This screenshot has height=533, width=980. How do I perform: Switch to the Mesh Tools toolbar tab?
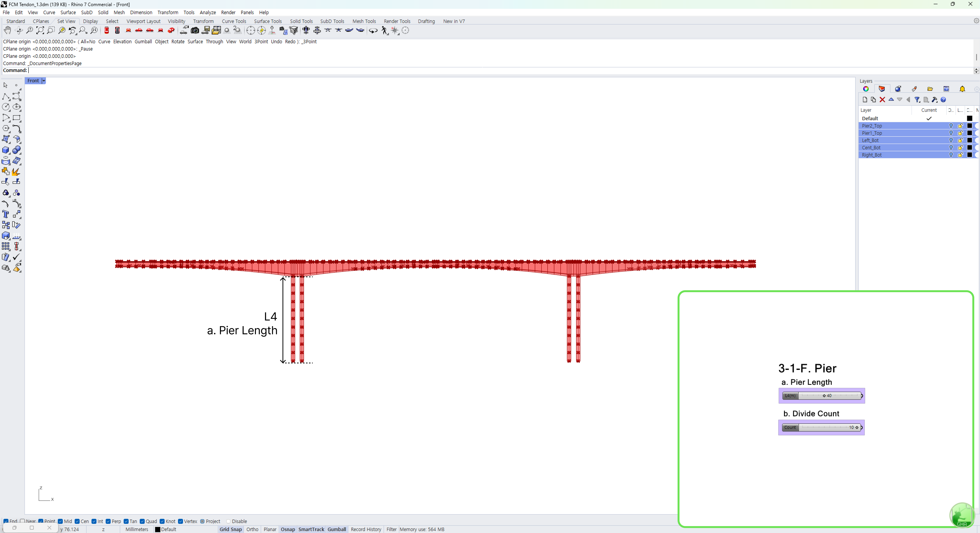[364, 21]
